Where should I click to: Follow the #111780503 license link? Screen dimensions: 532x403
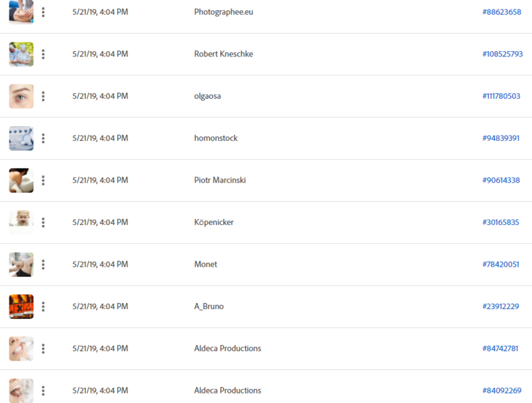coord(501,96)
